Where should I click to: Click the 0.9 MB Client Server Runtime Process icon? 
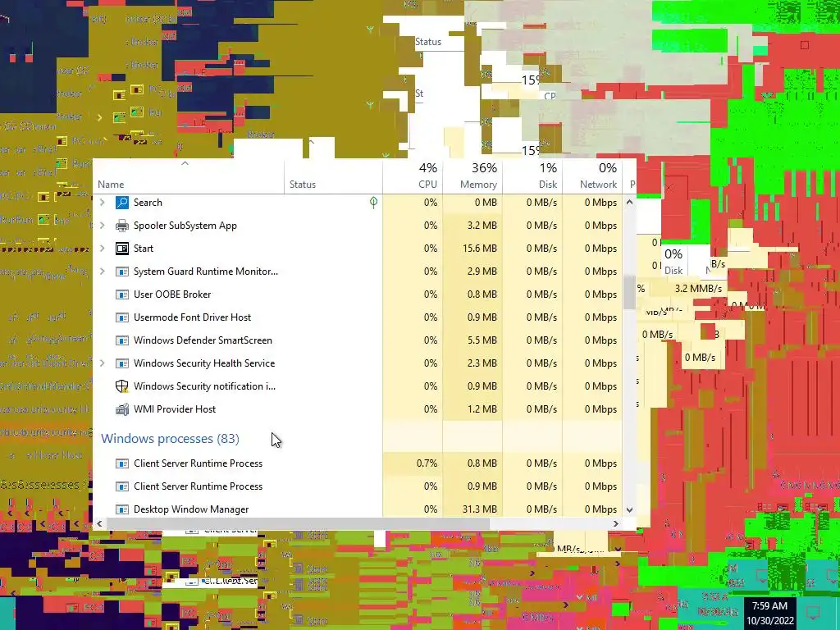click(x=122, y=486)
